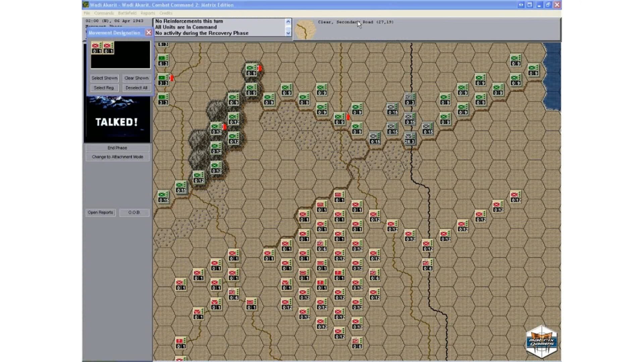Open Reports from the side panel
The image size is (644, 362).
[x=100, y=213]
